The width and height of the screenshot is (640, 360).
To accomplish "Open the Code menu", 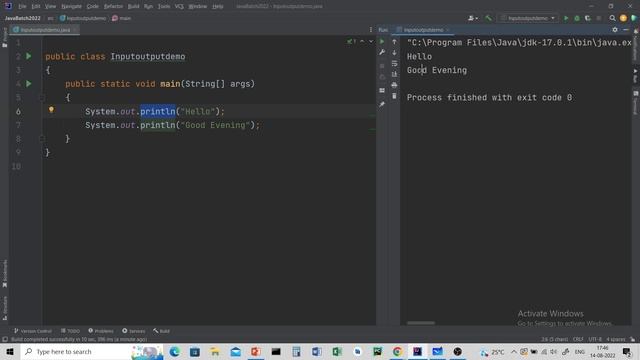I will click(93, 7).
